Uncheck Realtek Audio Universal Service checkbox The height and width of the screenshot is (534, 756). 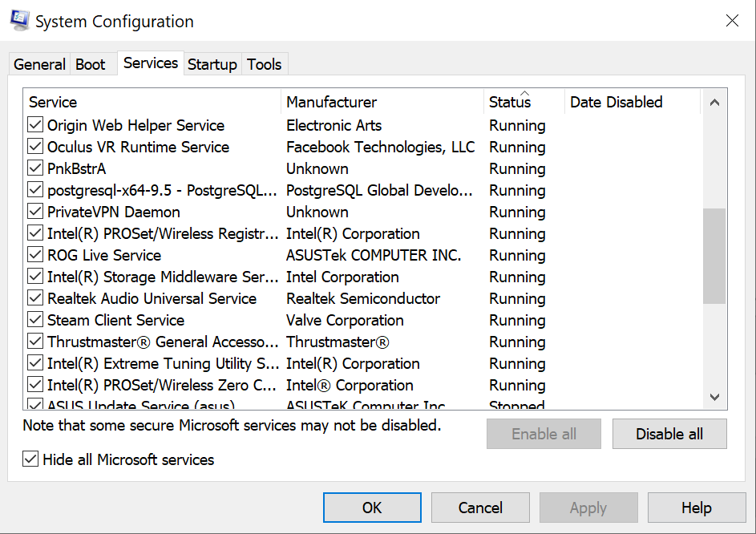35,298
